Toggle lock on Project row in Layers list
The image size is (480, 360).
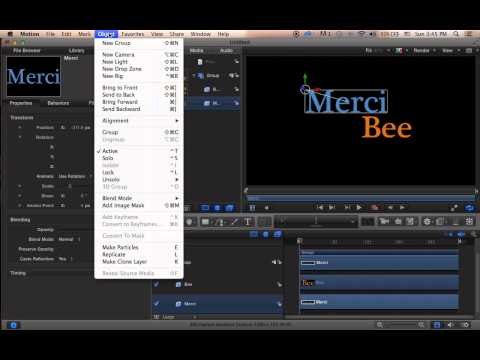pos(236,61)
